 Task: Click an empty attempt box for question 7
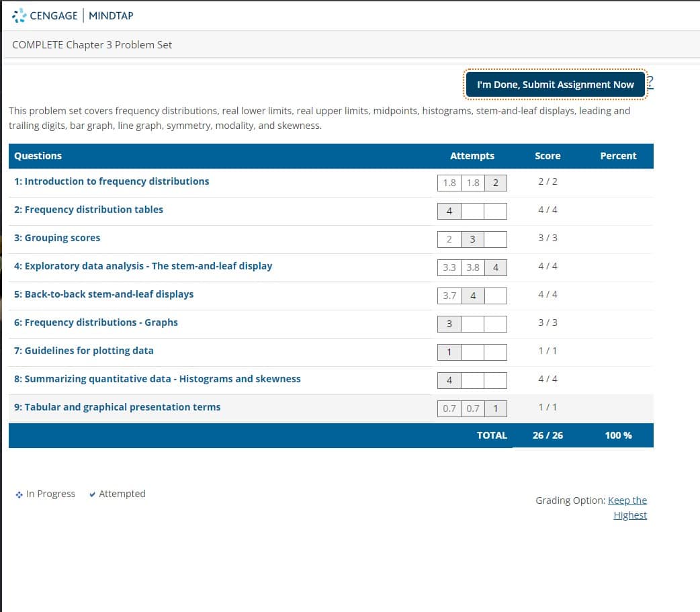click(x=472, y=351)
